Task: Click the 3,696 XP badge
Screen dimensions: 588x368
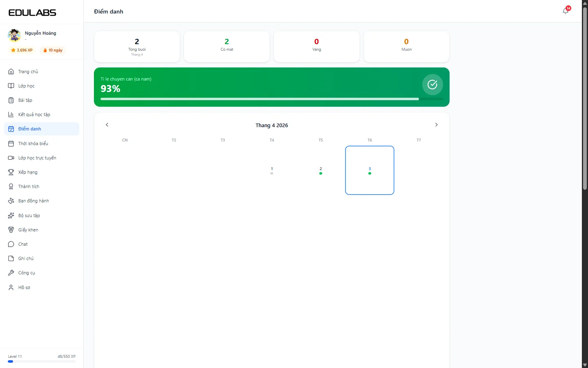Action: click(x=22, y=50)
